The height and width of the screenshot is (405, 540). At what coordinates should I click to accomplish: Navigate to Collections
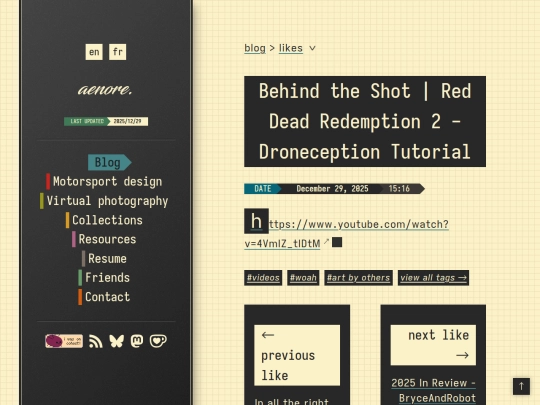[104, 220]
